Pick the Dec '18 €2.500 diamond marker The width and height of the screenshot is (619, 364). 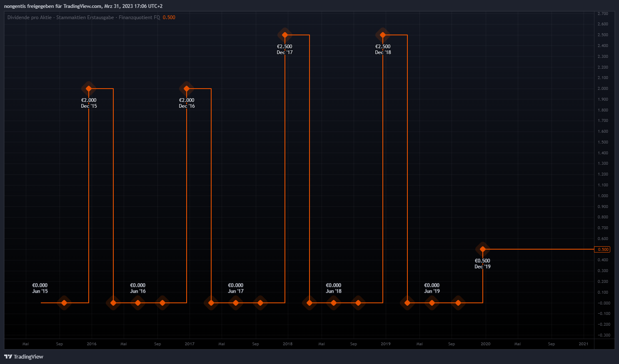point(383,35)
